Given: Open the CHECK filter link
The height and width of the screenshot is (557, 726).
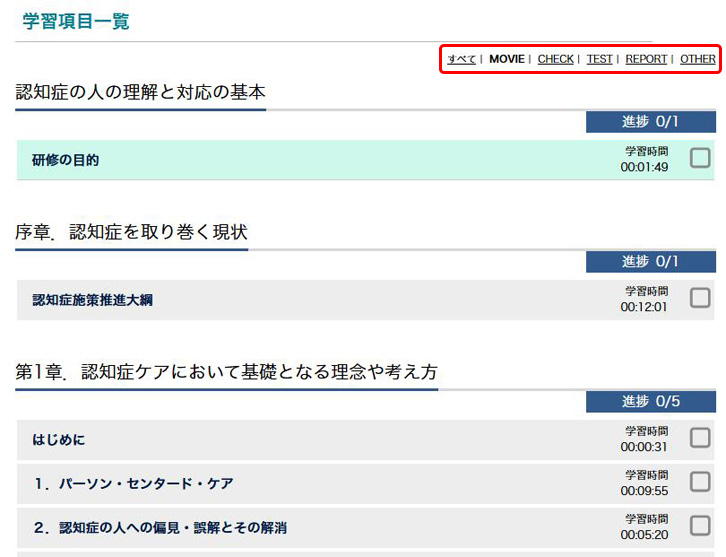Looking at the screenshot, I should (x=555, y=59).
